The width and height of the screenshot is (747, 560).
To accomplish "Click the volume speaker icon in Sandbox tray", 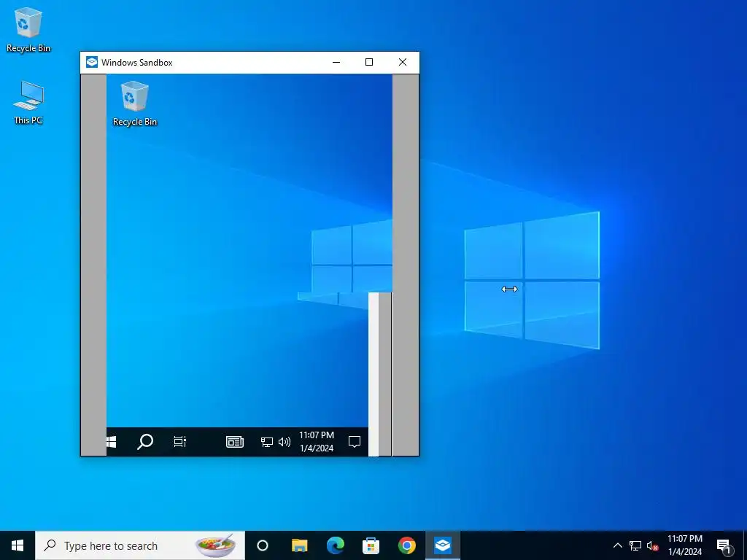I will (x=285, y=442).
